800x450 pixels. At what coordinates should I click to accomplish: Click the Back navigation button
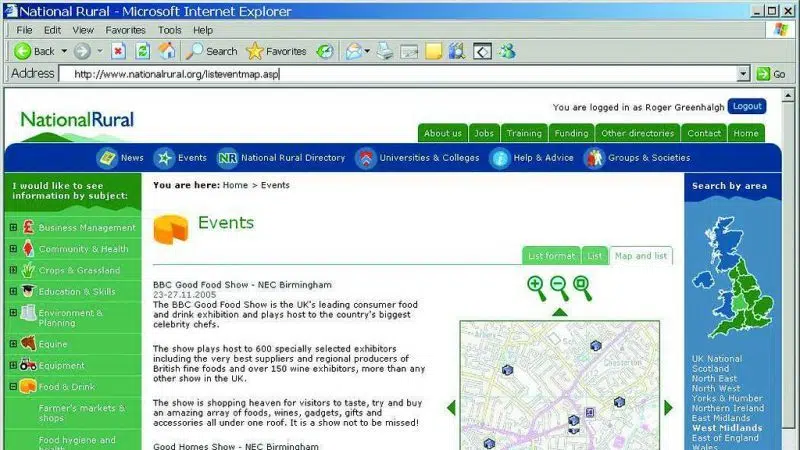[x=34, y=51]
